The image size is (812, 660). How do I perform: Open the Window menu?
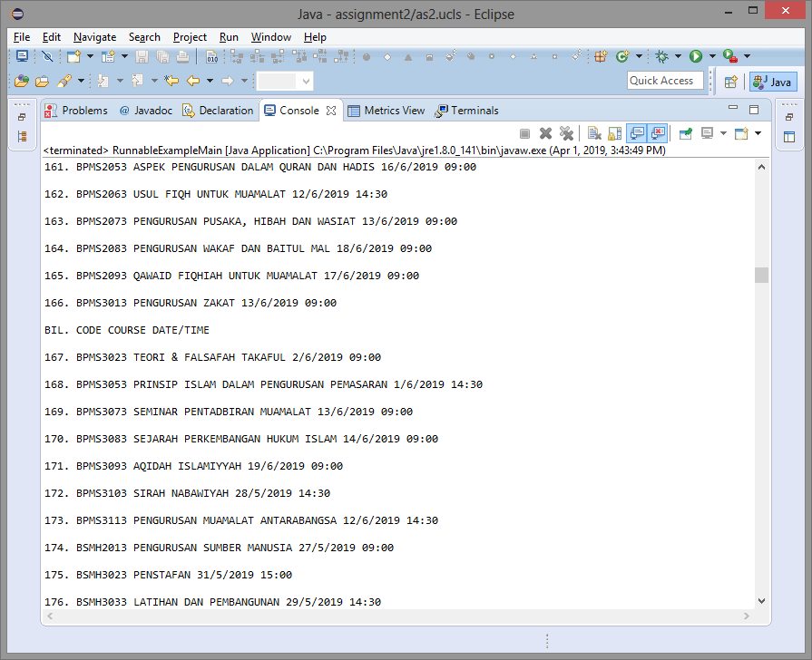click(x=271, y=37)
